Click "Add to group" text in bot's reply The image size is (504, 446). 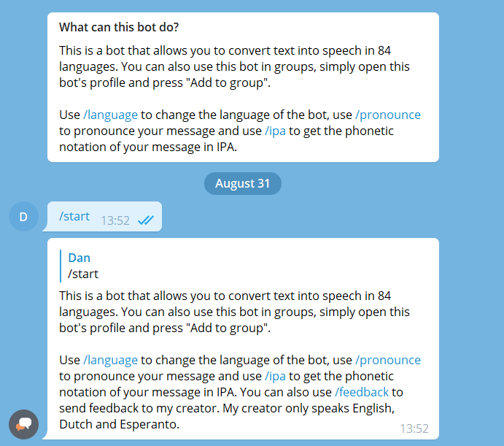click(228, 328)
